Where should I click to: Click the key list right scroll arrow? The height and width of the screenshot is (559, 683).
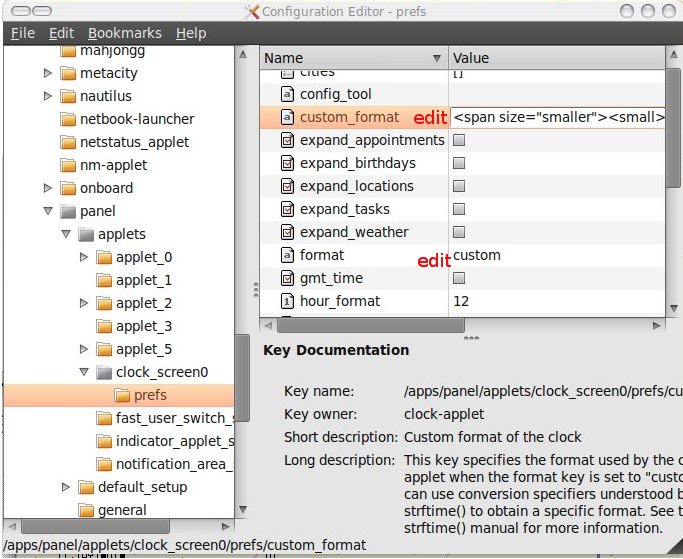click(x=656, y=325)
